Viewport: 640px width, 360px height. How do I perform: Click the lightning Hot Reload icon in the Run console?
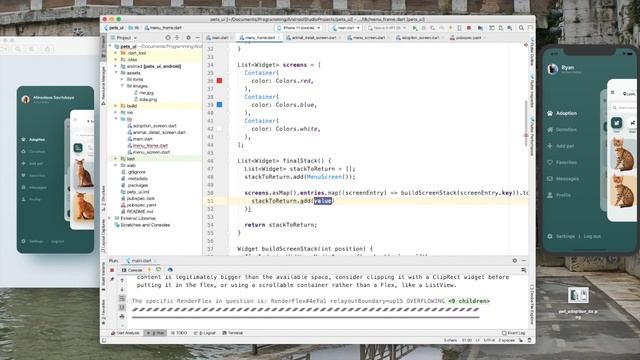point(149,270)
